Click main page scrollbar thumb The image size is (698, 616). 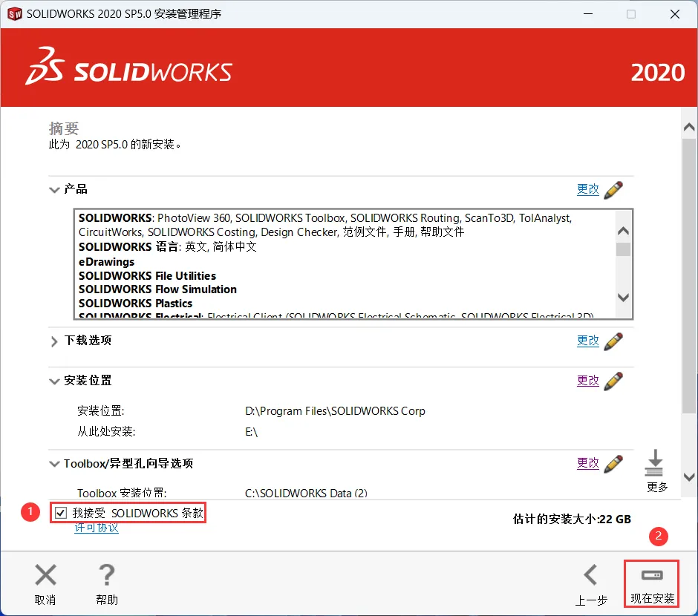point(689,276)
